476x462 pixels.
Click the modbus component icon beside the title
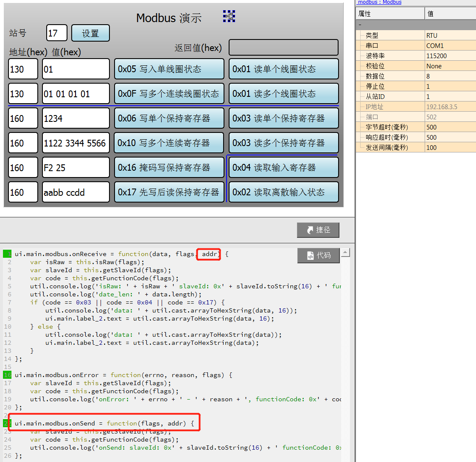click(229, 16)
